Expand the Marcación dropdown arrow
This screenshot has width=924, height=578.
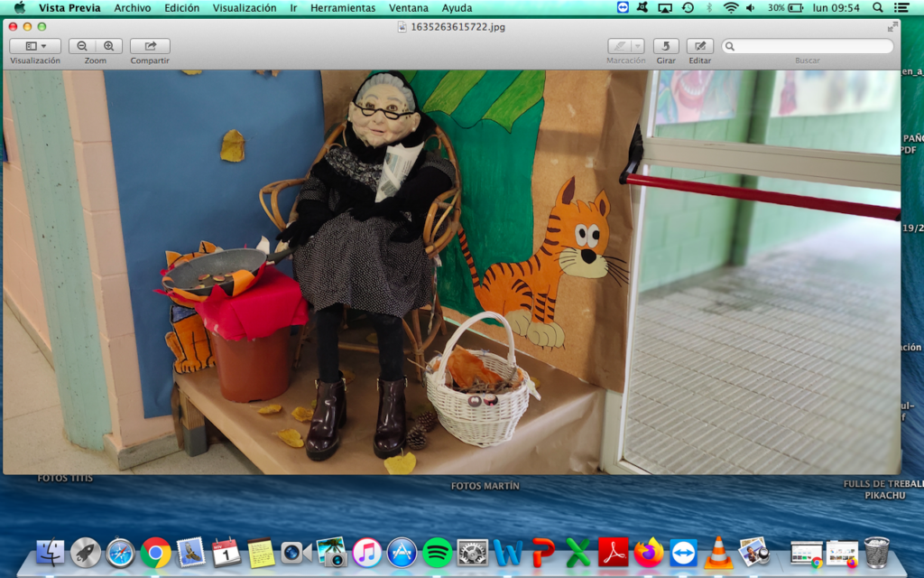click(638, 46)
